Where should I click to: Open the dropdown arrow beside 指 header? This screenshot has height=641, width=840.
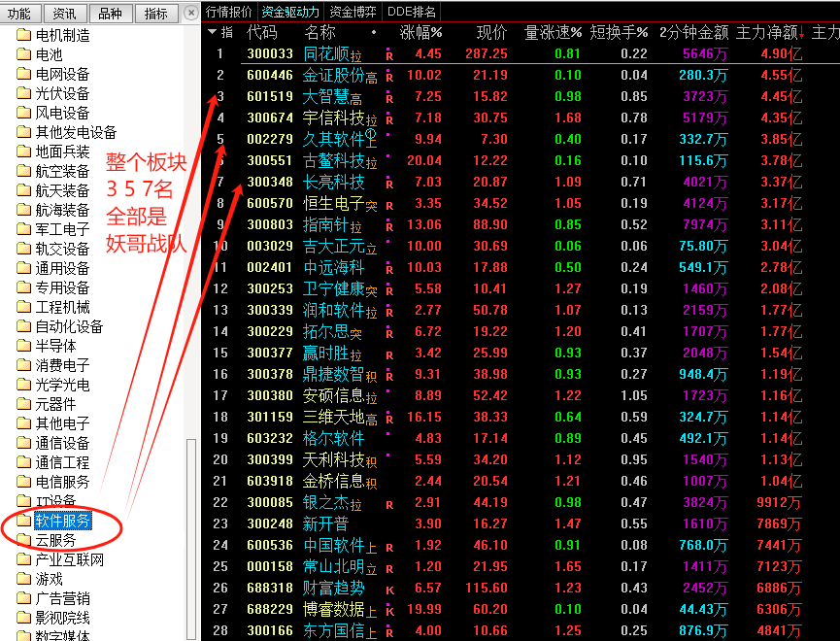(x=212, y=32)
